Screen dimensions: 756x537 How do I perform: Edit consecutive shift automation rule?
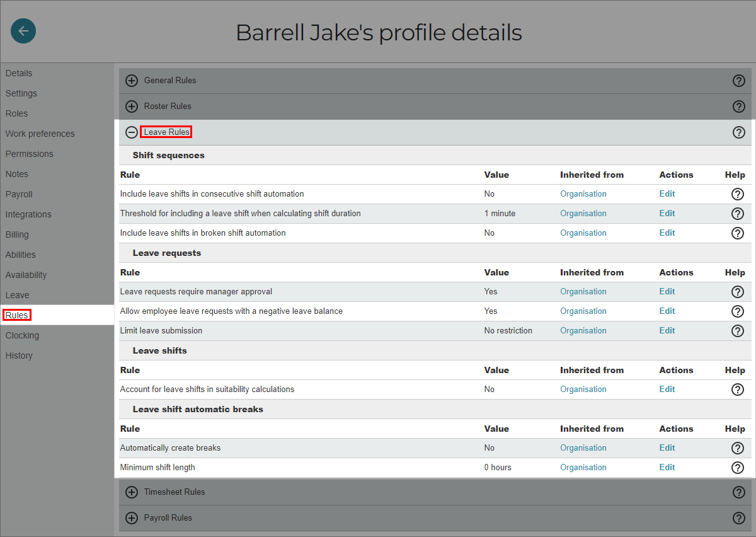667,194
